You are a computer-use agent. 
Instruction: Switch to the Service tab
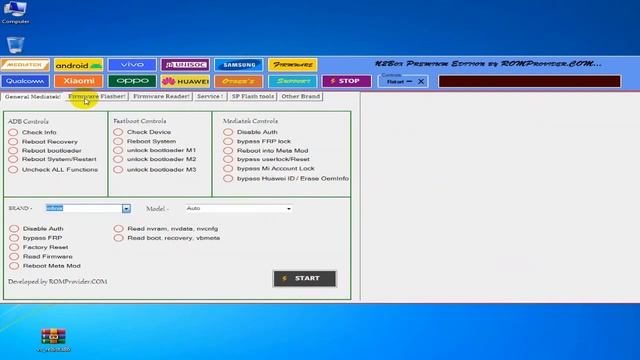point(210,97)
